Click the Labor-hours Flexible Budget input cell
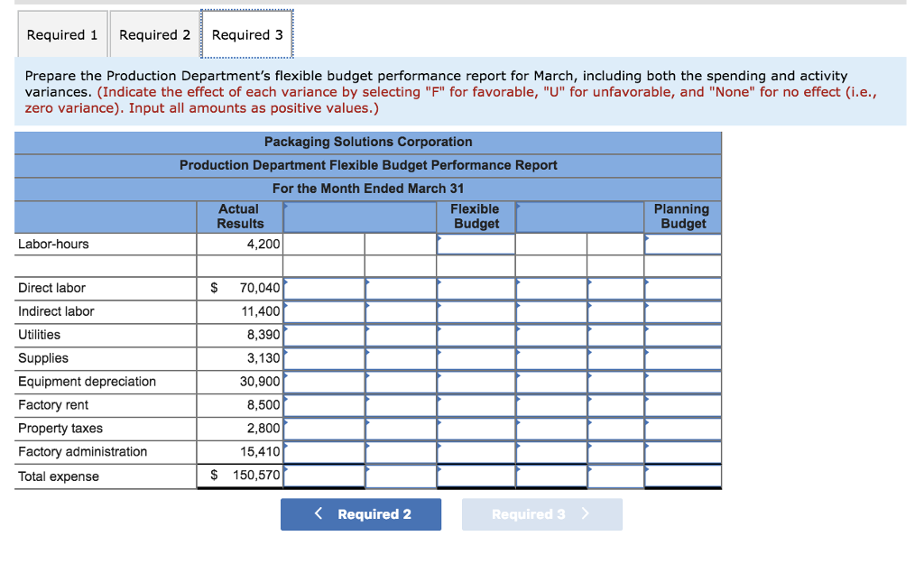Image resolution: width=924 pixels, height=573 pixels. [476, 244]
